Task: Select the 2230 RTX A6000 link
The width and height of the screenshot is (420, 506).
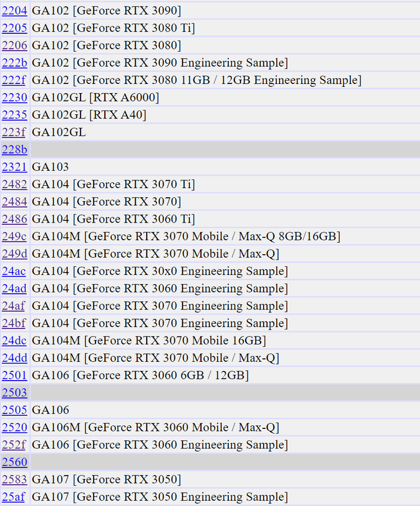Action: 14,97
